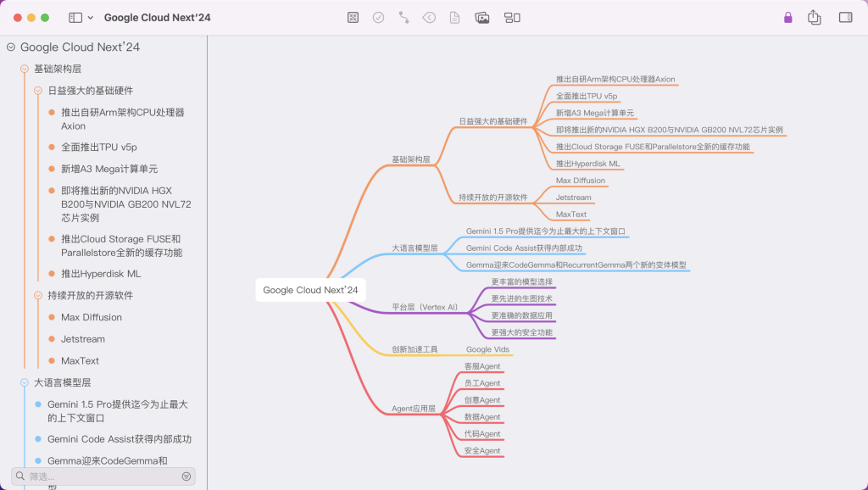Collapse 大语言模型层 toggle in outline

(x=25, y=382)
